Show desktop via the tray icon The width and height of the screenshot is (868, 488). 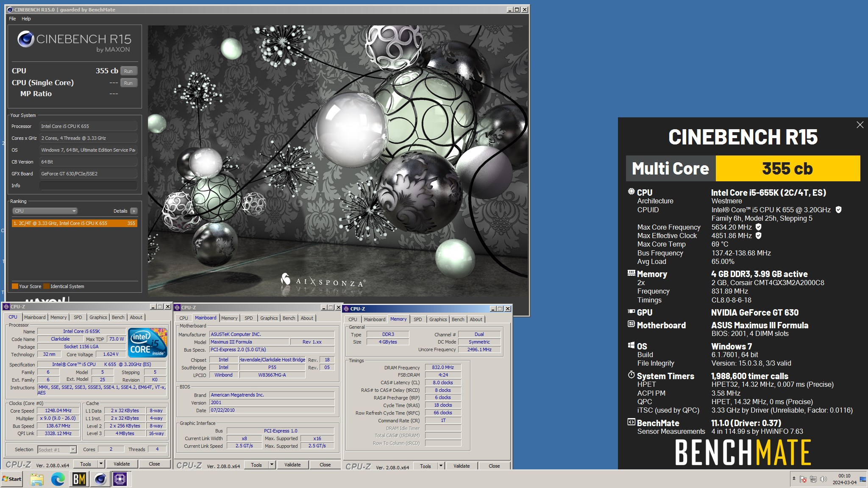tap(863, 479)
